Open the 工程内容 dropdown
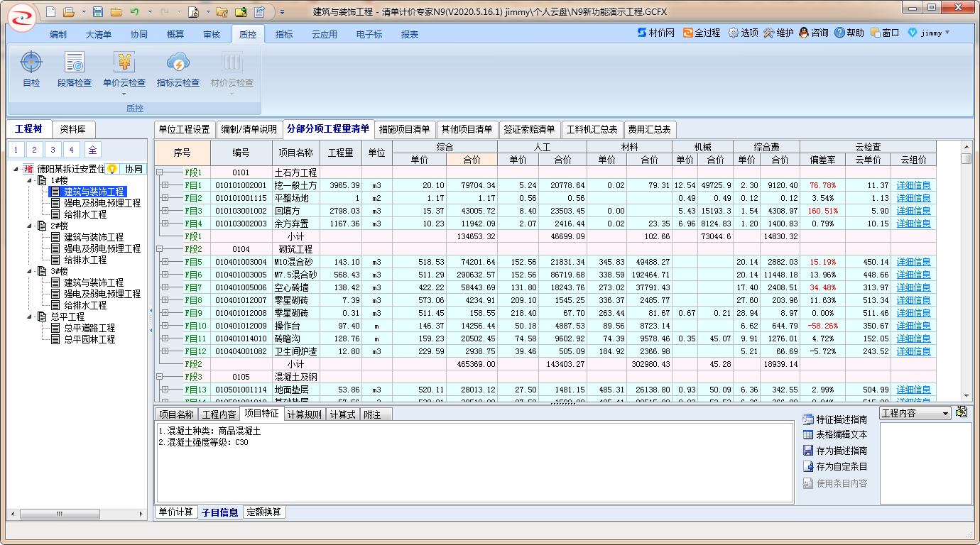 (x=944, y=413)
